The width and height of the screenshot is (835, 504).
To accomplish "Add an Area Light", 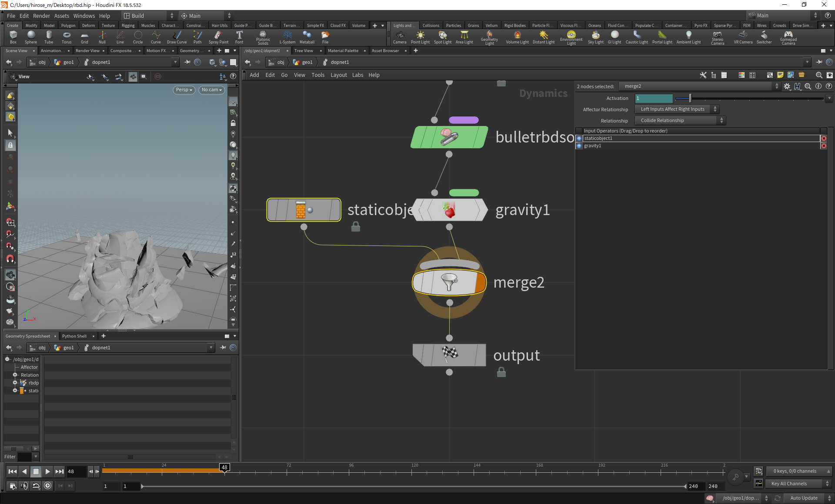I will tap(464, 37).
